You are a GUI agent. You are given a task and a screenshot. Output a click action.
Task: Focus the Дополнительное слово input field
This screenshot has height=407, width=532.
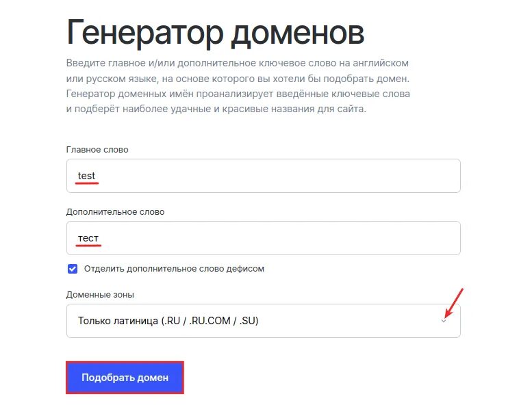(x=264, y=238)
